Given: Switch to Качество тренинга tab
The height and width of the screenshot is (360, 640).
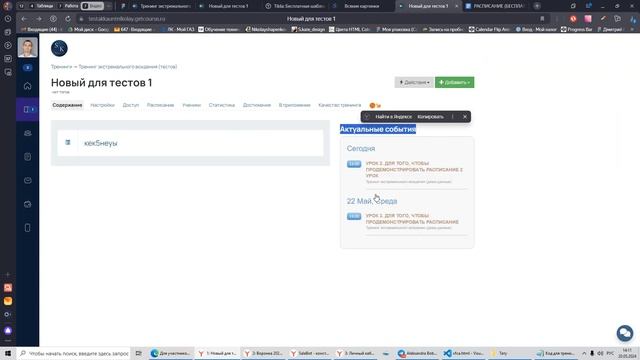Looking at the screenshot, I should click(340, 105).
